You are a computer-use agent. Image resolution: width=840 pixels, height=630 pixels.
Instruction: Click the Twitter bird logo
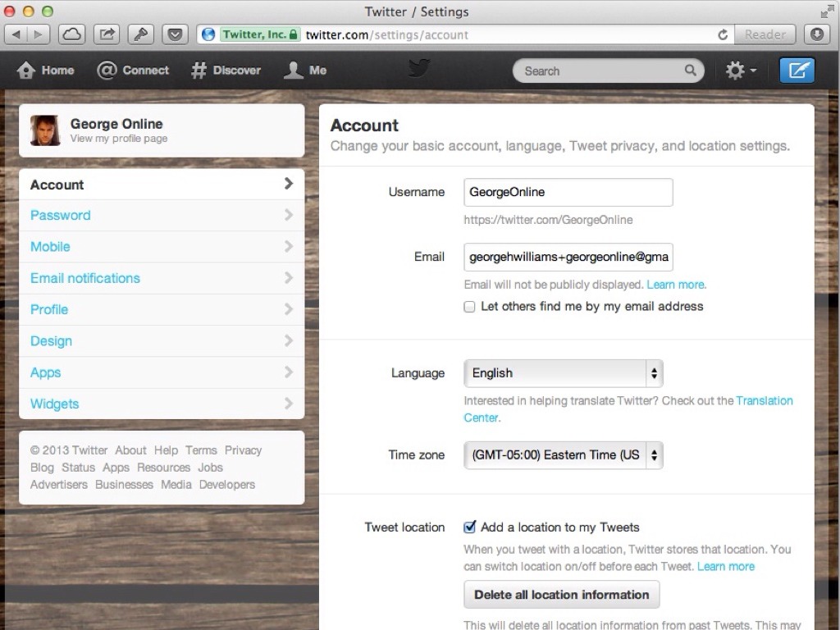[x=419, y=69]
